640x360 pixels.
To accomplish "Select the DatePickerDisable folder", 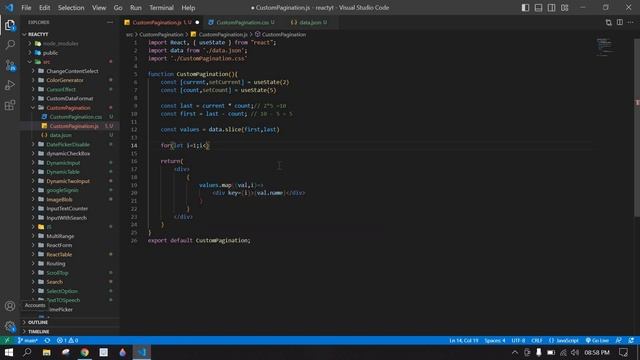I will click(69, 144).
